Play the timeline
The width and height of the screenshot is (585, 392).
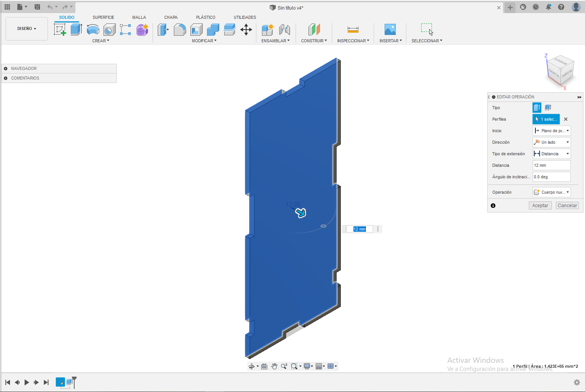27,382
